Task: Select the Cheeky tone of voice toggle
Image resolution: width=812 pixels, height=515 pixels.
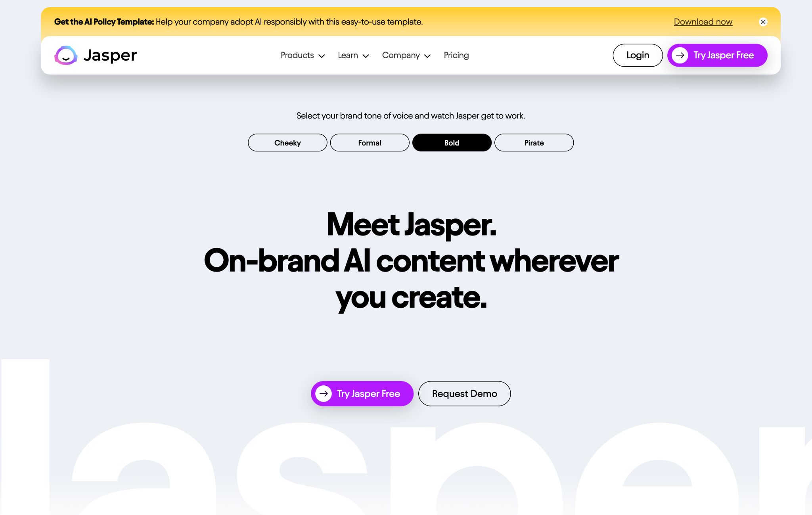Action: (x=287, y=142)
